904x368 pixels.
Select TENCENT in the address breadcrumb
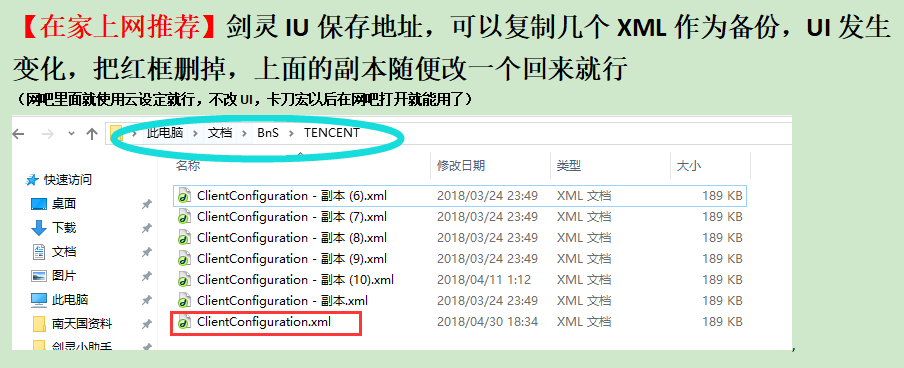point(332,133)
